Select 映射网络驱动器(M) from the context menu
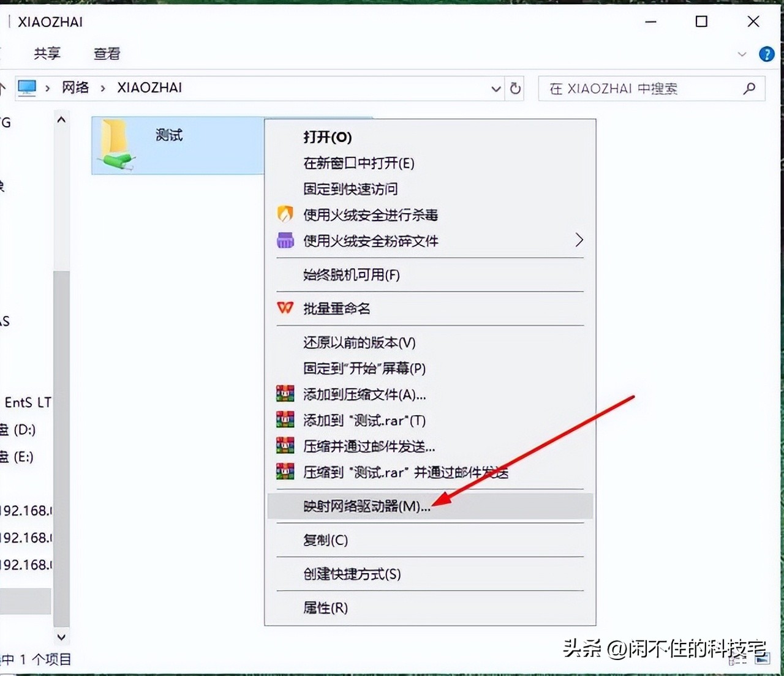Viewport: 784px width, 676px height. click(x=366, y=506)
